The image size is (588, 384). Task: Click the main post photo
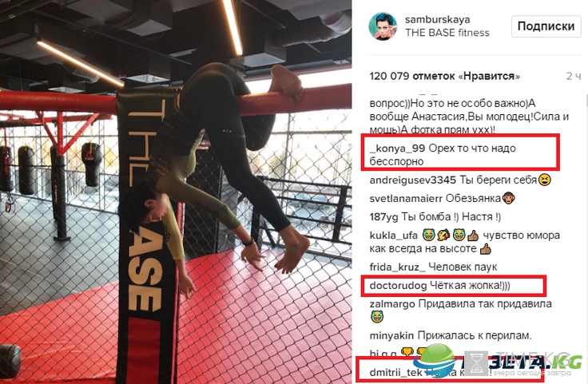176,192
